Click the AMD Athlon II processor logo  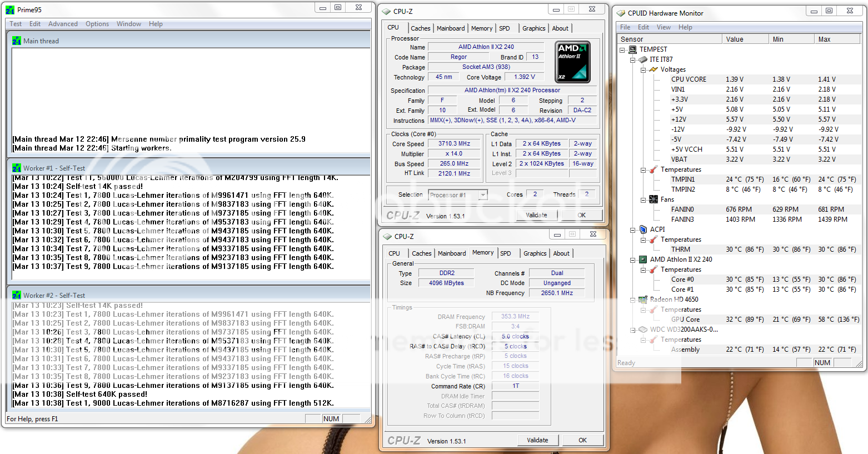pos(573,62)
